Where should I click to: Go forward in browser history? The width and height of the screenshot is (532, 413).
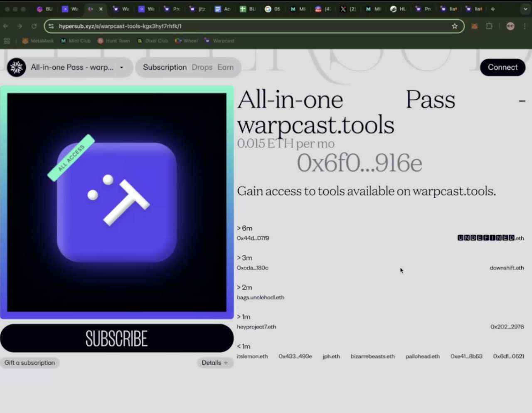(20, 26)
